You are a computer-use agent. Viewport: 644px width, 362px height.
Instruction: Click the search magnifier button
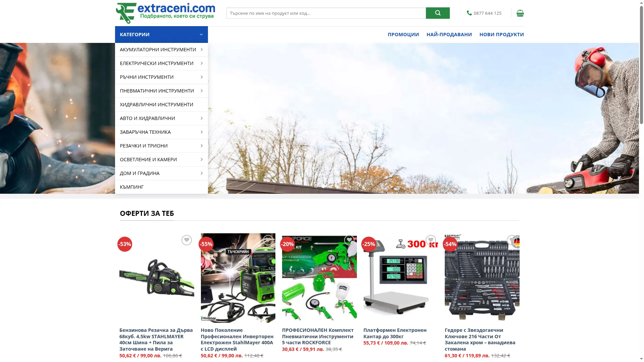438,13
